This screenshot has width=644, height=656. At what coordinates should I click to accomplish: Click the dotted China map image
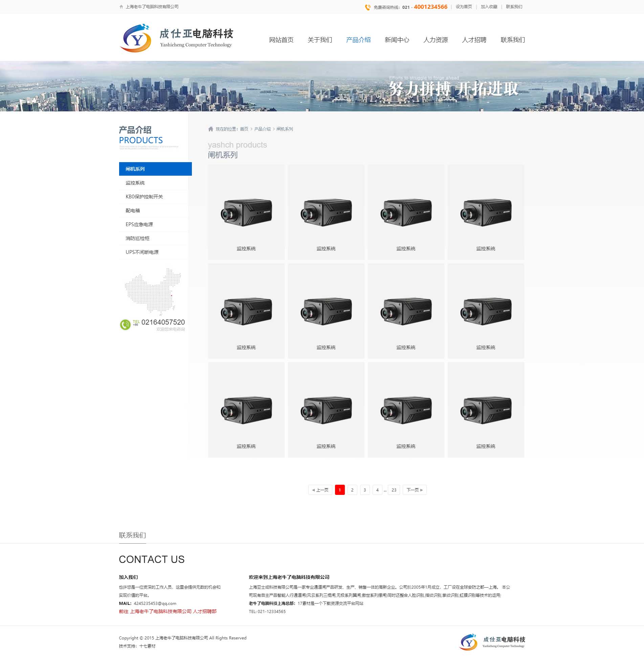pyautogui.click(x=153, y=292)
